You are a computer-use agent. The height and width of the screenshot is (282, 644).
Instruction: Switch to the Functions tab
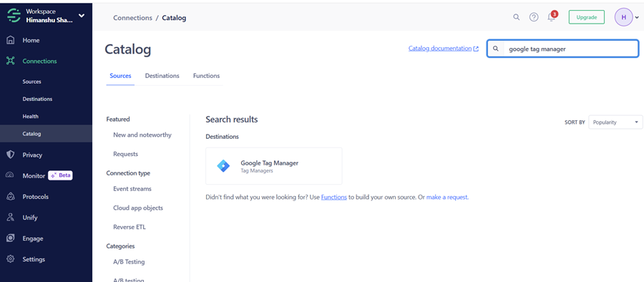coord(206,76)
